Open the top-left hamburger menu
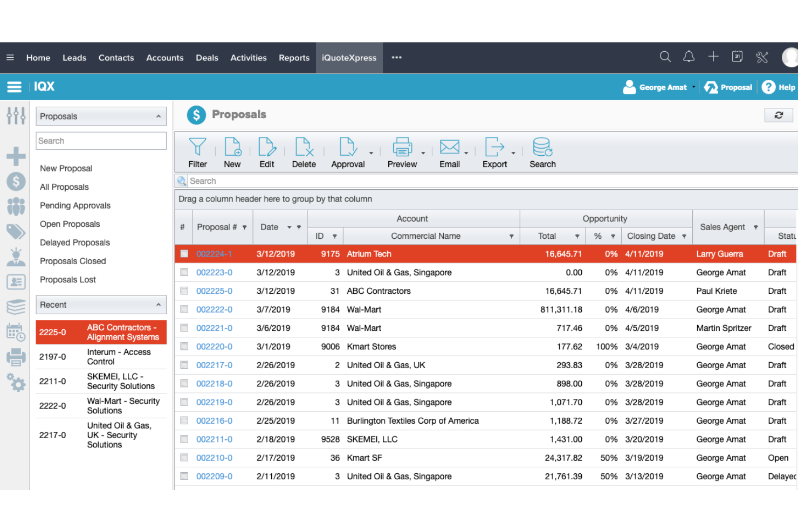The image size is (798, 532). [x=10, y=57]
